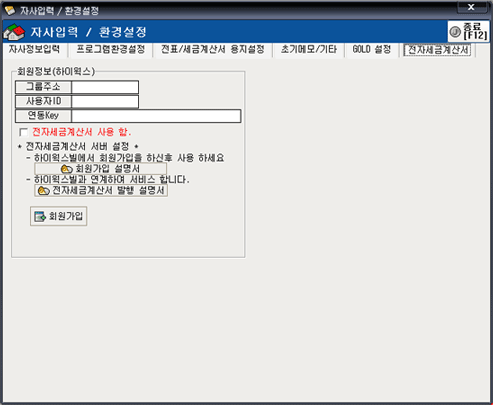Focus the 사용자ID text box
Screen dimensions: 493x405
[105, 102]
